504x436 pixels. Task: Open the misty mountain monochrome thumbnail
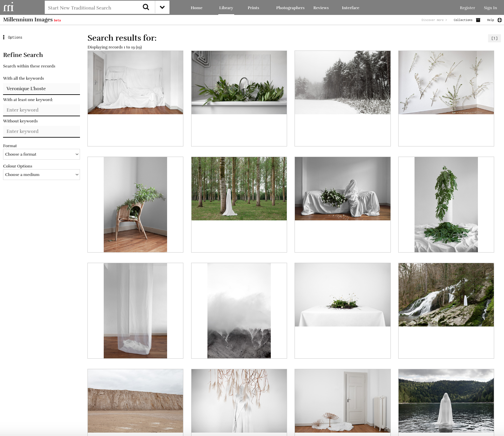tap(239, 311)
